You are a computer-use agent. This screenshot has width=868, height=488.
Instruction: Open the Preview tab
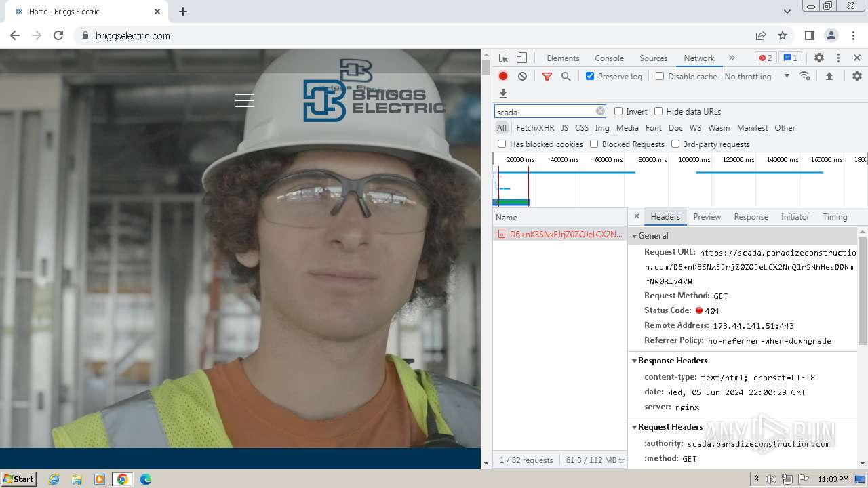coord(707,217)
